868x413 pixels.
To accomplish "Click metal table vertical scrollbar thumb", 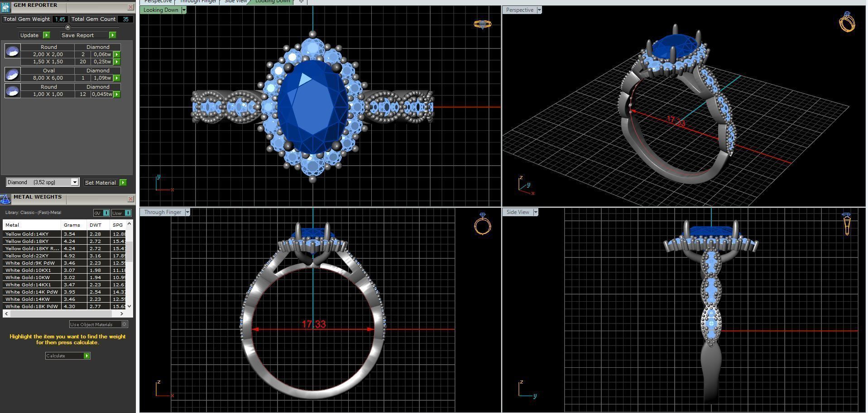I will click(x=129, y=252).
